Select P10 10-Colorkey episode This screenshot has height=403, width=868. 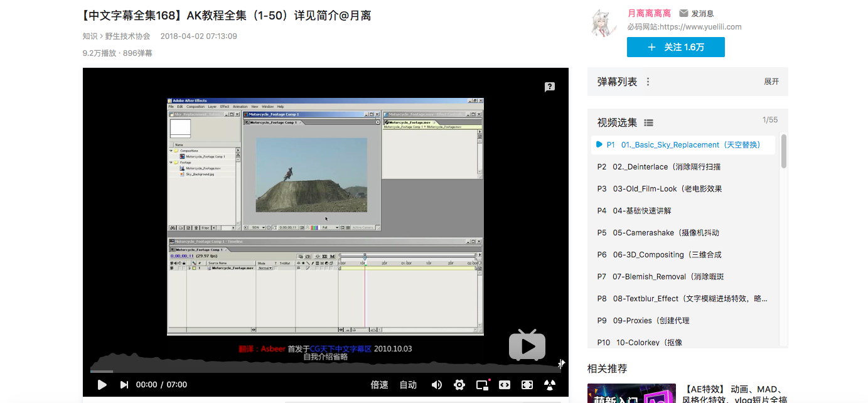(683, 342)
